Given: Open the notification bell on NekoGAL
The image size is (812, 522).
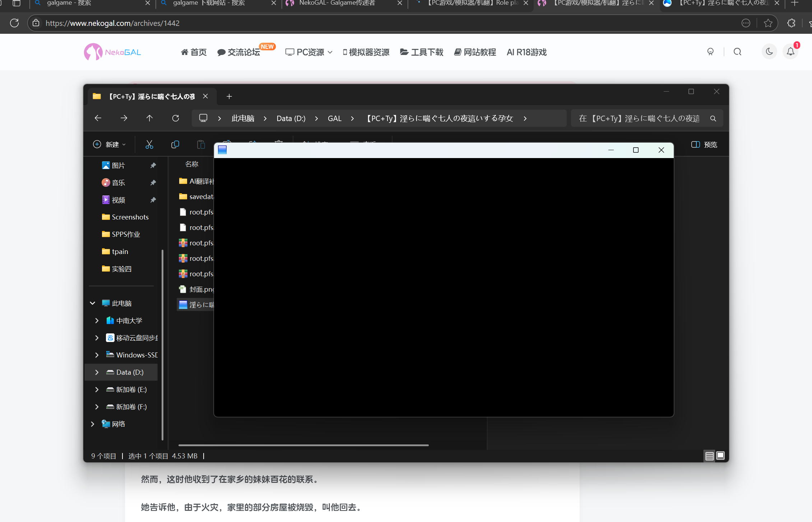Looking at the screenshot, I should 790,52.
